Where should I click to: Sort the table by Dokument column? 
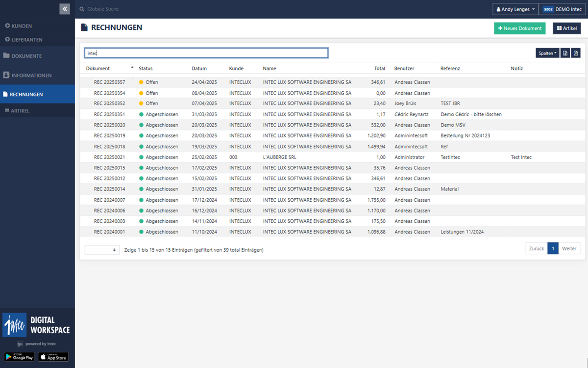(x=98, y=69)
